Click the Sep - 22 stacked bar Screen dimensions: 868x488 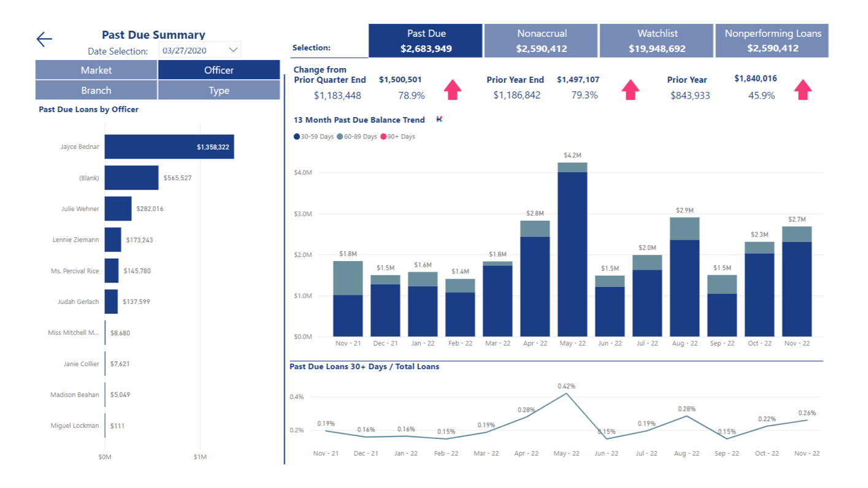pos(722,305)
